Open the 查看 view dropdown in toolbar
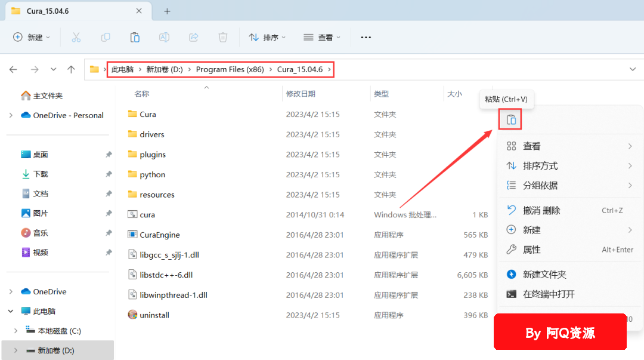Viewport: 644px width, 360px height. pyautogui.click(x=322, y=38)
